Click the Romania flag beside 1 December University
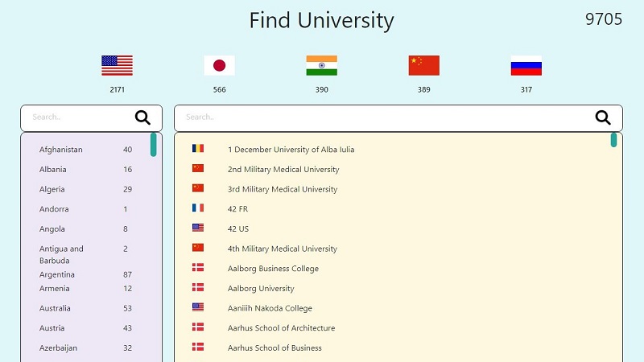 click(x=198, y=149)
